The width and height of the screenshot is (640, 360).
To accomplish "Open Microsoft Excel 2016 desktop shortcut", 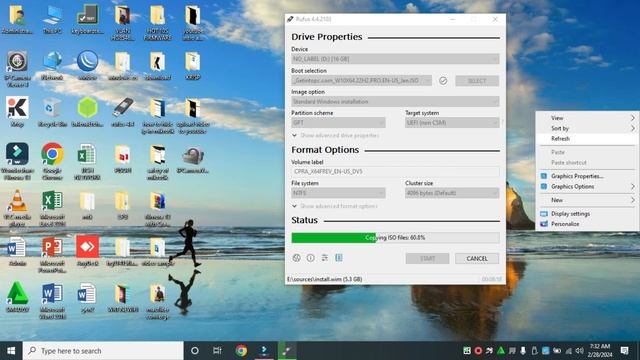I will tap(52, 208).
